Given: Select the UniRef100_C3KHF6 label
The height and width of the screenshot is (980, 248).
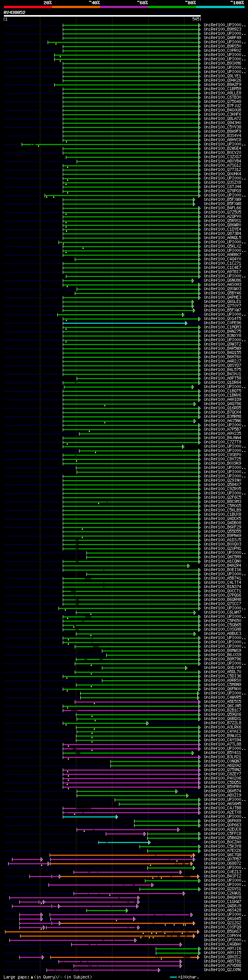Looking at the screenshot, I should point(222,114).
